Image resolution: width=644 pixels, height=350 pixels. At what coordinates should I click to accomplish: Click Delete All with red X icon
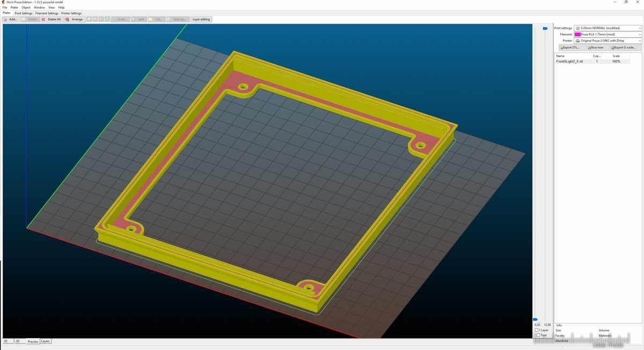[x=52, y=19]
